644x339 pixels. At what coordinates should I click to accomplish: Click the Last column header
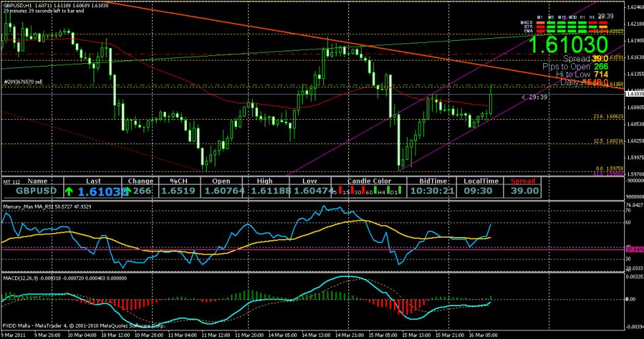tap(94, 181)
